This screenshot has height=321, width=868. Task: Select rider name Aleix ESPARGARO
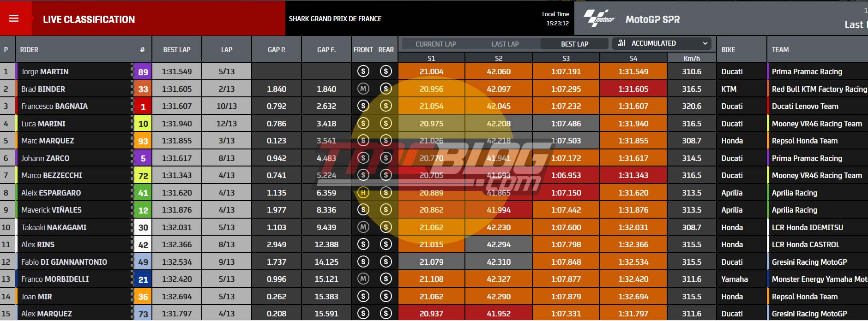point(51,193)
